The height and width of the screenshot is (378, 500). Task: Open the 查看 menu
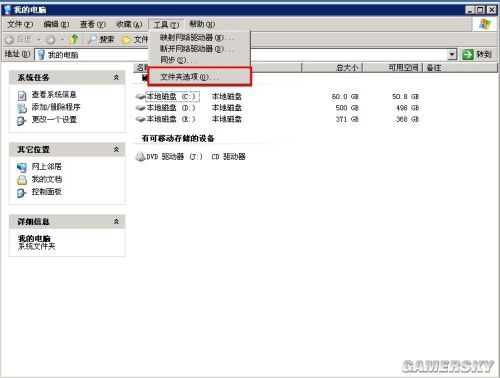(x=93, y=24)
